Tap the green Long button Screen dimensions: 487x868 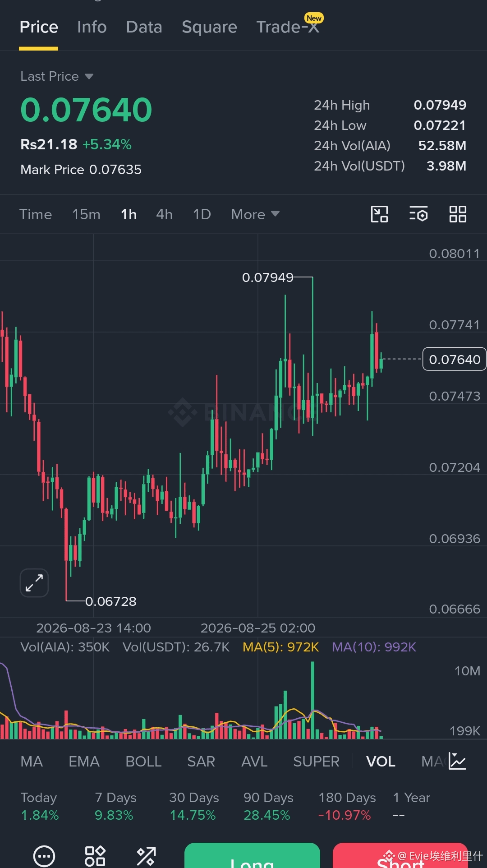click(252, 855)
